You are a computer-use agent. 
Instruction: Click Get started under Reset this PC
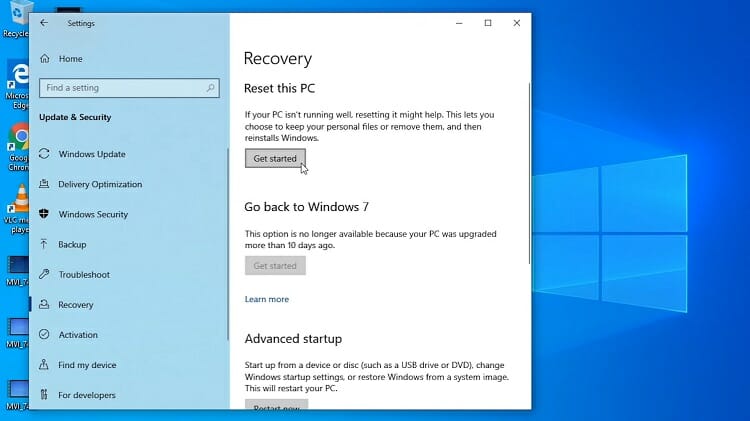point(275,158)
